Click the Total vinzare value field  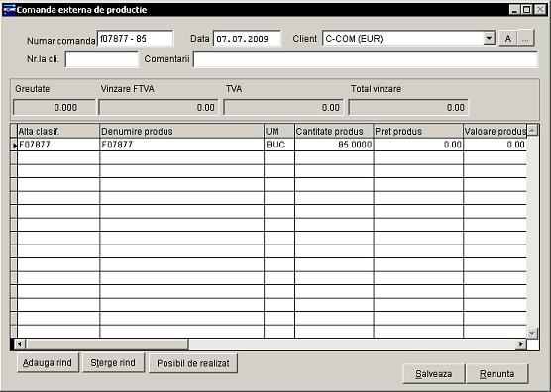click(x=408, y=107)
